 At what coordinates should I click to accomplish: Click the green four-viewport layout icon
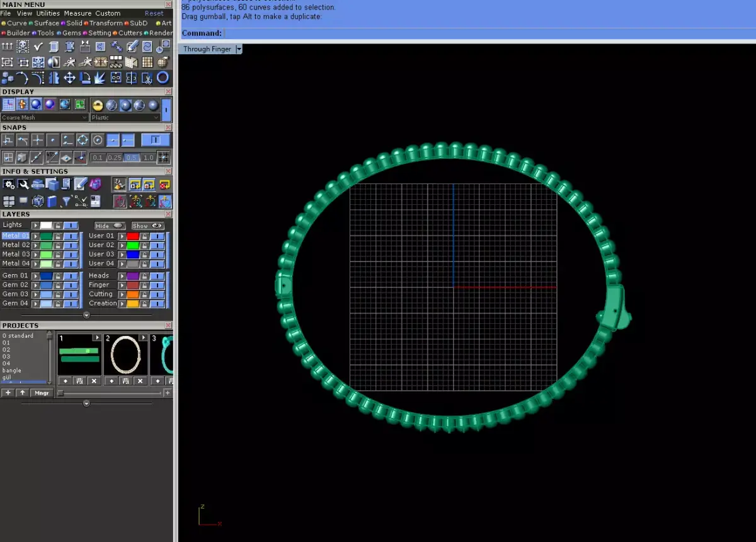click(x=80, y=105)
